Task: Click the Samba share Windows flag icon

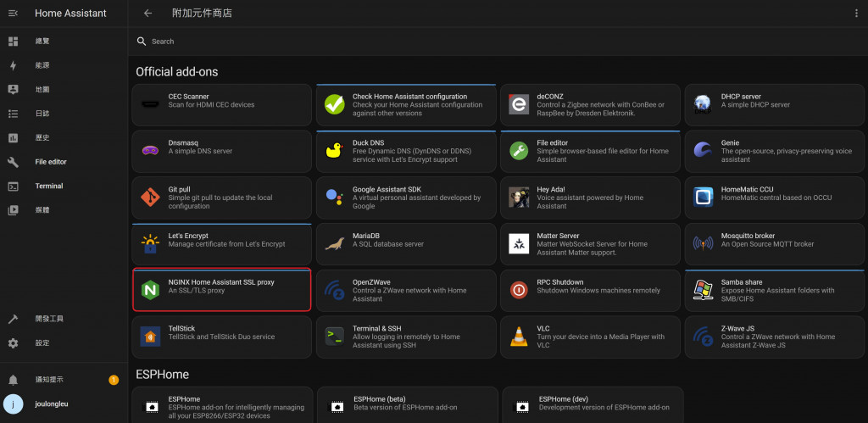Action: pos(703,290)
